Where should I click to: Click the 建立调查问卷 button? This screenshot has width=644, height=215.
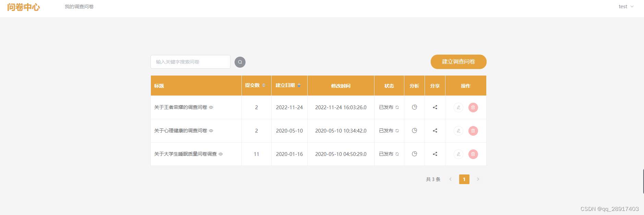coord(458,62)
